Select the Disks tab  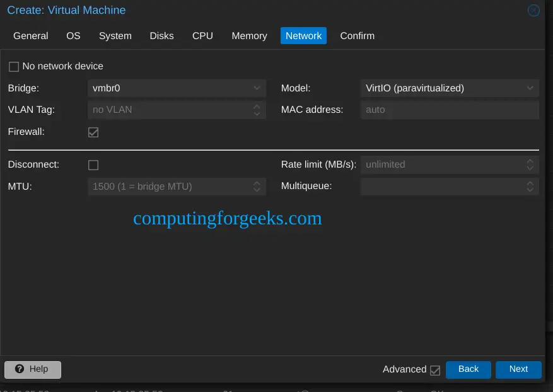162,35
